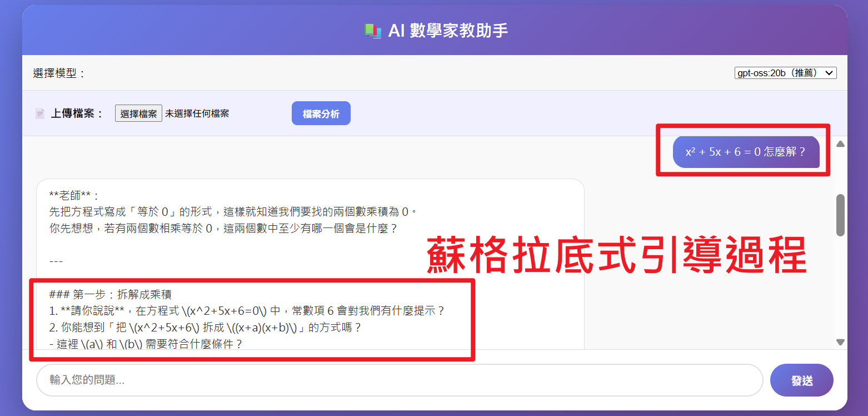Click the document icon beside 上傳檔案

pyautogui.click(x=39, y=113)
